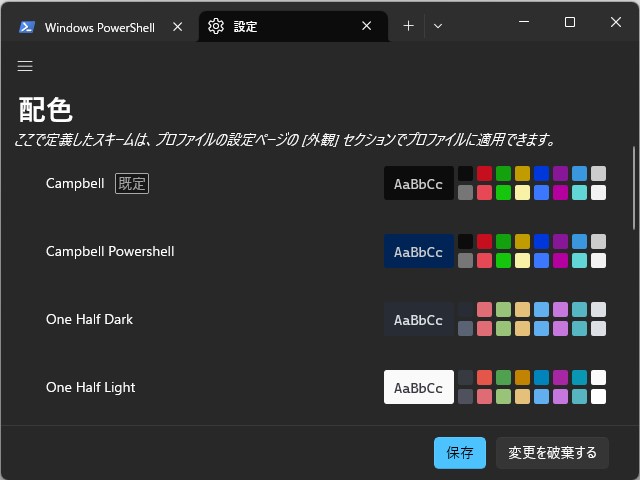Click One Half Dark's top red swatch
This screenshot has width=640, height=480.
[484, 309]
